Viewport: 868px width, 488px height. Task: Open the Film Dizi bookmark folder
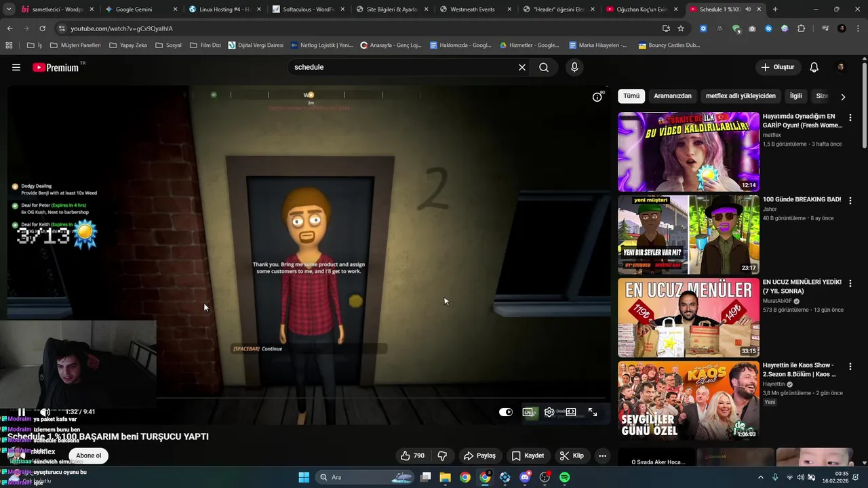pyautogui.click(x=205, y=45)
